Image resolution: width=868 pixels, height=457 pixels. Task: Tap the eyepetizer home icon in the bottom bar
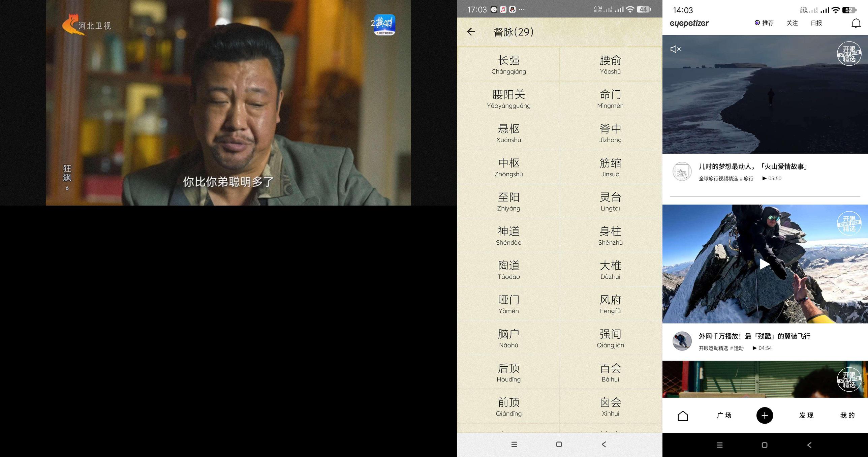[x=683, y=416]
